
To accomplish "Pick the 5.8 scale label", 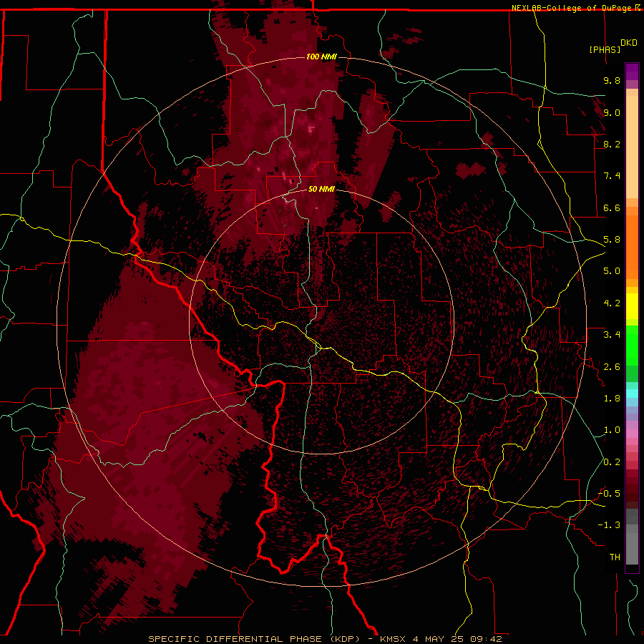I will [612, 240].
